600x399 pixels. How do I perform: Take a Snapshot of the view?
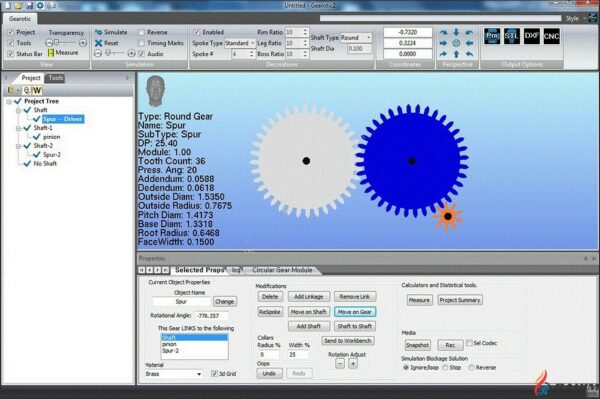point(417,345)
